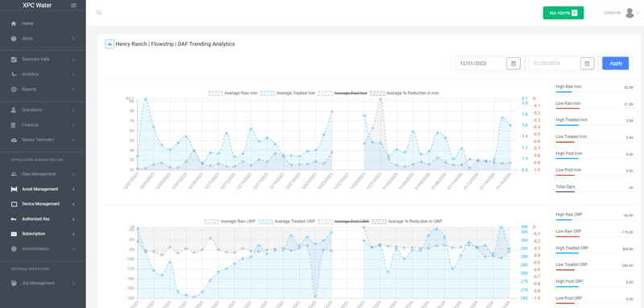Click the Data Management people icon
Screen dimensions: 644x308
point(14,174)
